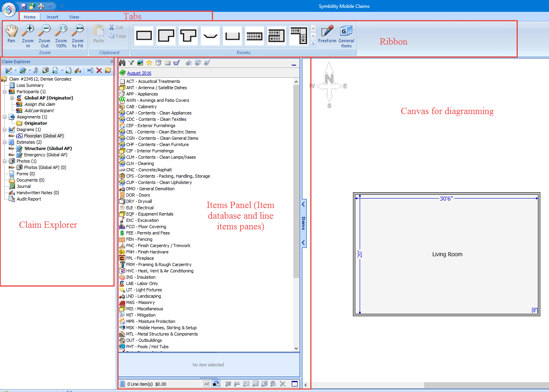Click the Add participant link
Viewport: 549px width, 392px height.
point(39,111)
